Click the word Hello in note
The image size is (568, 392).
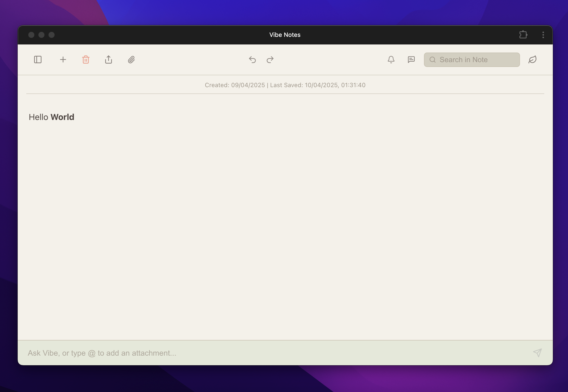(x=38, y=117)
